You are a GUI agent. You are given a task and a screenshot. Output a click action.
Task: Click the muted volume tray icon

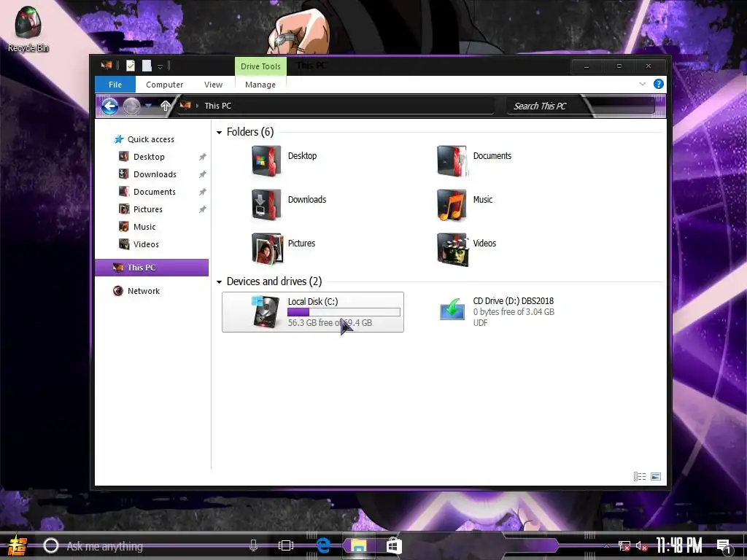tap(642, 545)
